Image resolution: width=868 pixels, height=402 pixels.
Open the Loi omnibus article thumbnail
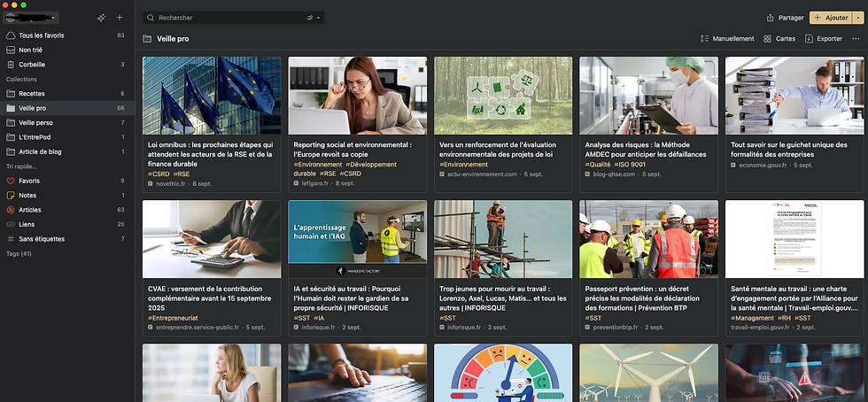[212, 96]
